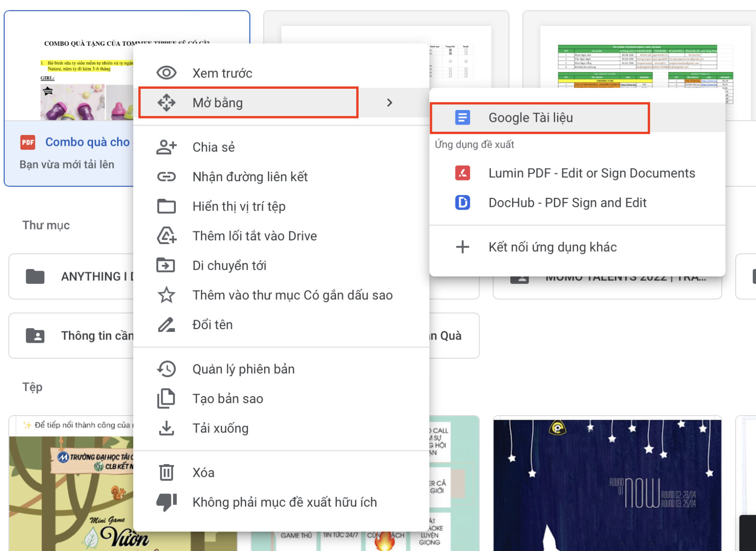The height and width of the screenshot is (551, 756).
Task: Click the Thư mục section heading
Action: 46,225
